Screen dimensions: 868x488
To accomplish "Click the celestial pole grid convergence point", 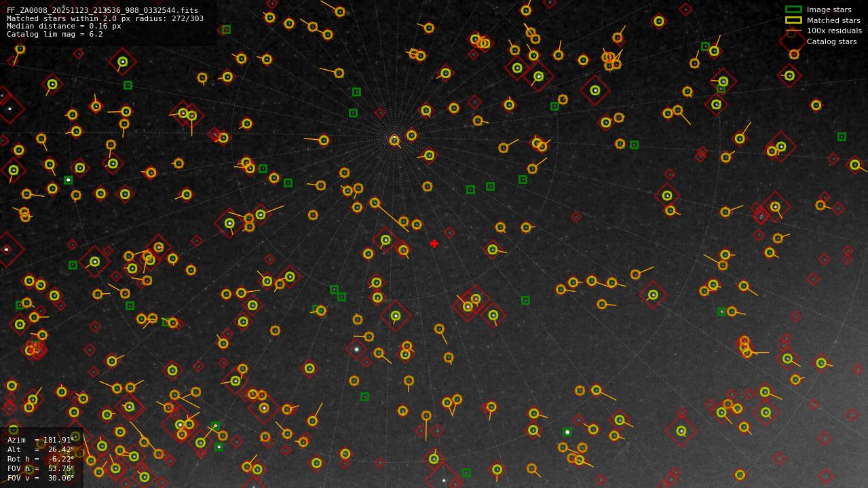I will click(x=396, y=138).
